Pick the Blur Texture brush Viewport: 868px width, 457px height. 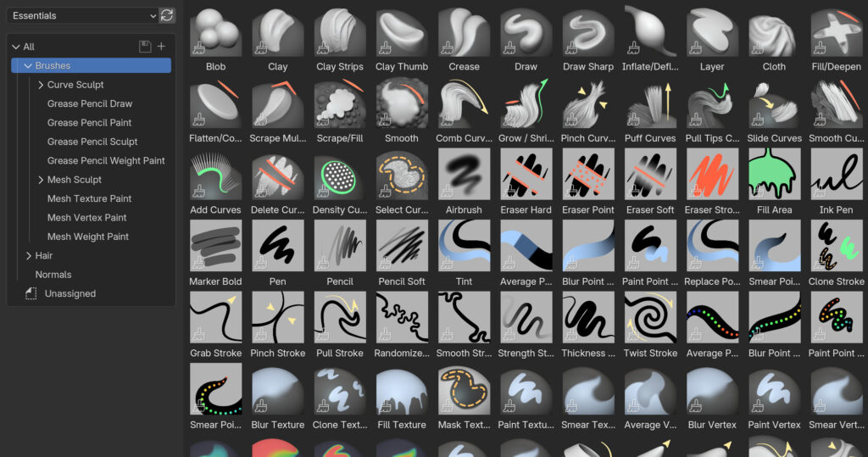tap(277, 390)
